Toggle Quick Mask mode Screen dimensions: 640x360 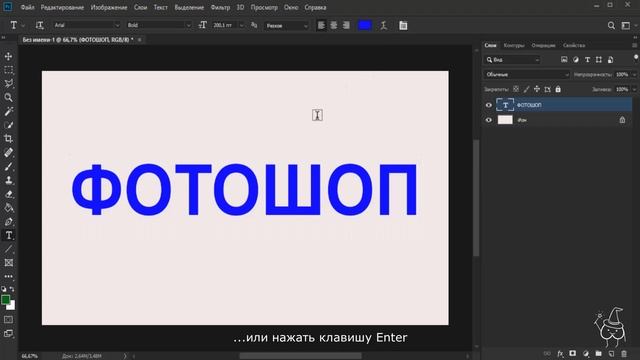pyautogui.click(x=8, y=320)
